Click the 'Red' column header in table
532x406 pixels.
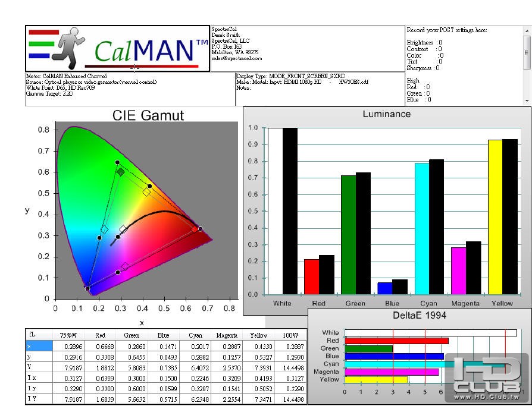point(100,335)
